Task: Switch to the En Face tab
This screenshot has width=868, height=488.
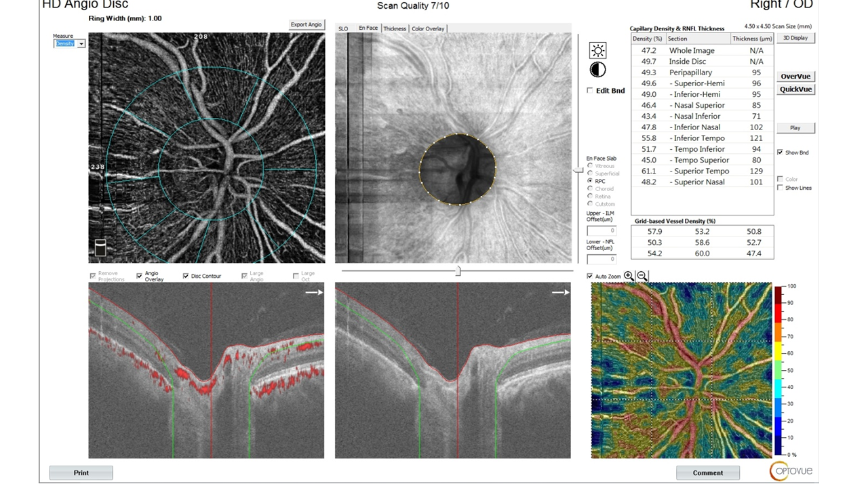Action: [368, 28]
